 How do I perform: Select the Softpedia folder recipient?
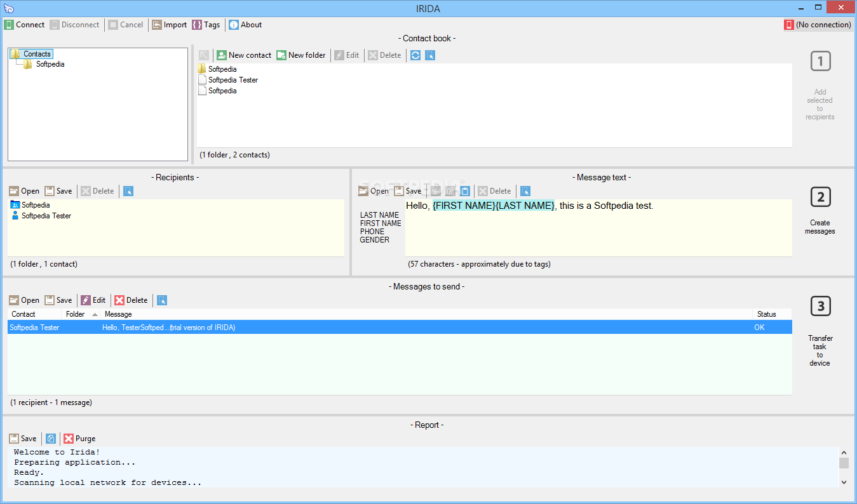point(30,205)
